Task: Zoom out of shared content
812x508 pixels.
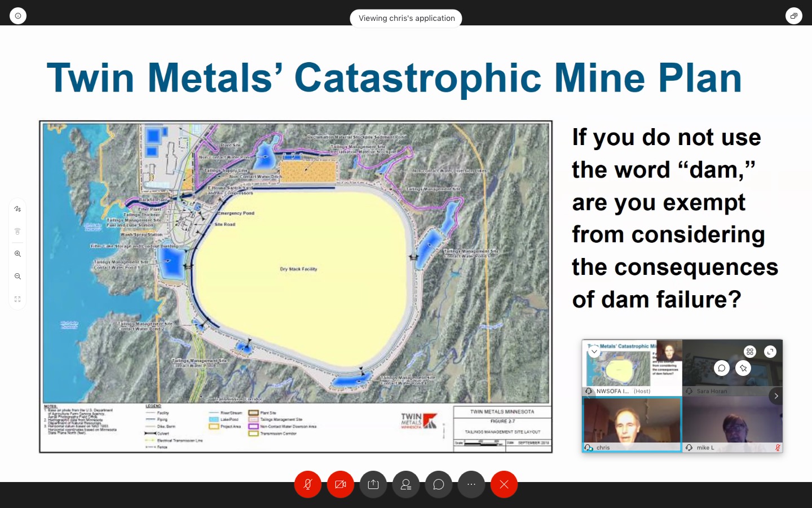Action: click(17, 277)
